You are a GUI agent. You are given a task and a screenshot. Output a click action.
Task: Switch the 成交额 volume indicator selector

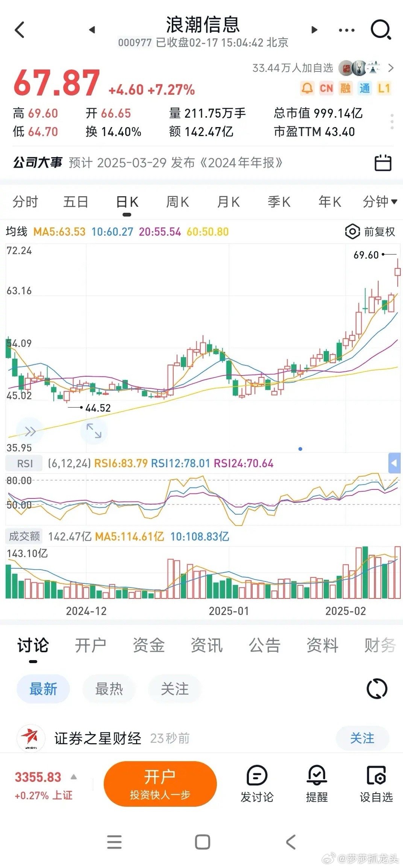pyautogui.click(x=24, y=536)
